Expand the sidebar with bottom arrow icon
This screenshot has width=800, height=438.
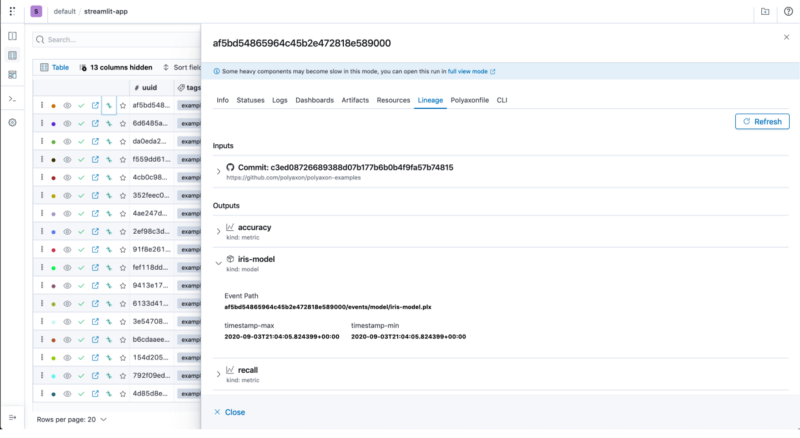(x=12, y=418)
